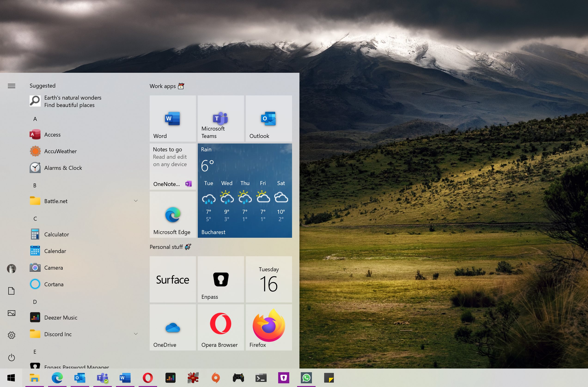The image size is (588, 387).
Task: Switch to Opera on the taskbar
Action: pyautogui.click(x=148, y=378)
